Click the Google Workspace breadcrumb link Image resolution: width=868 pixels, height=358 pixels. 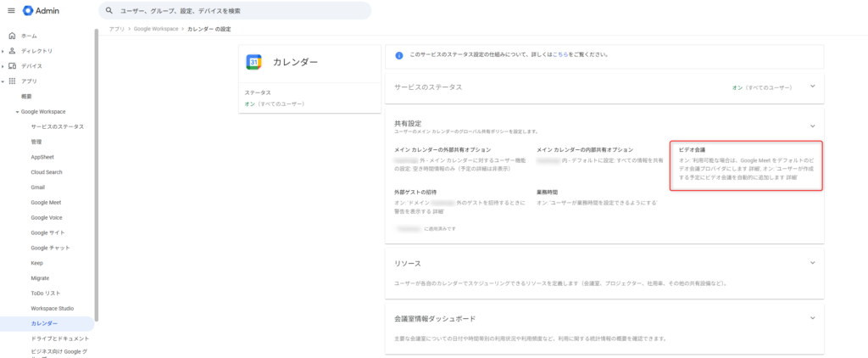pyautogui.click(x=156, y=29)
